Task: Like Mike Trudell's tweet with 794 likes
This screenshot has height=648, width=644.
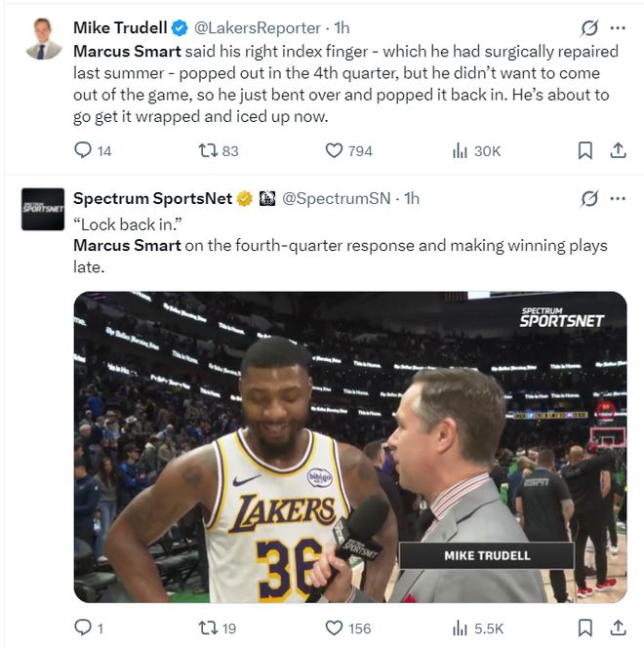Action: 335,150
